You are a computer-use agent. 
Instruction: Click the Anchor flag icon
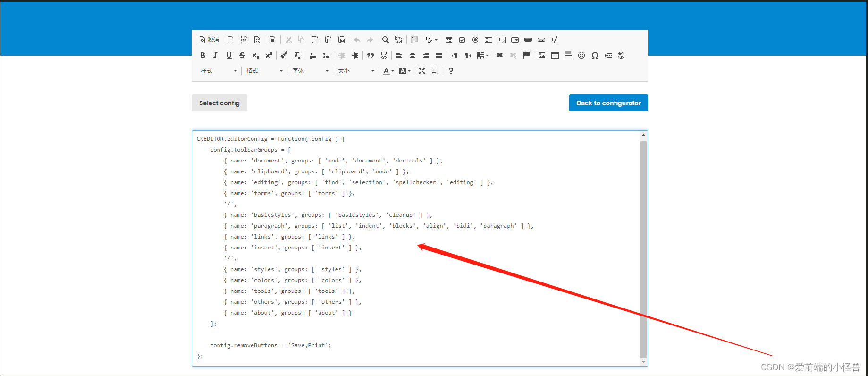pyautogui.click(x=527, y=55)
